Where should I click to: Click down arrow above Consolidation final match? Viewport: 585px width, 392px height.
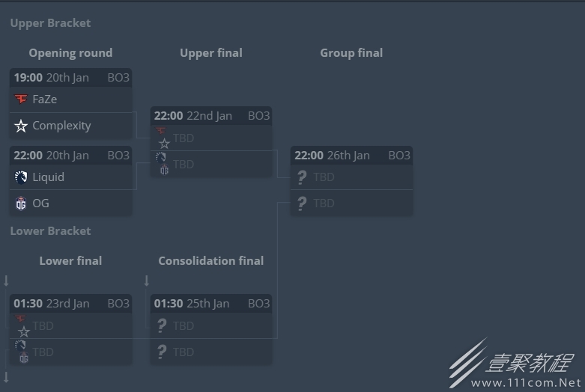coord(147,281)
